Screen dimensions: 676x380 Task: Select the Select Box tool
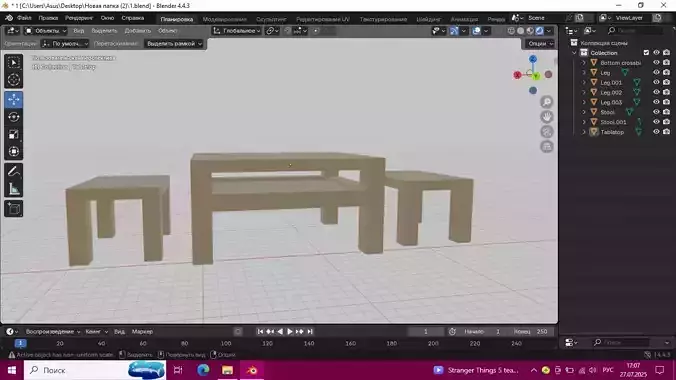[x=14, y=63]
